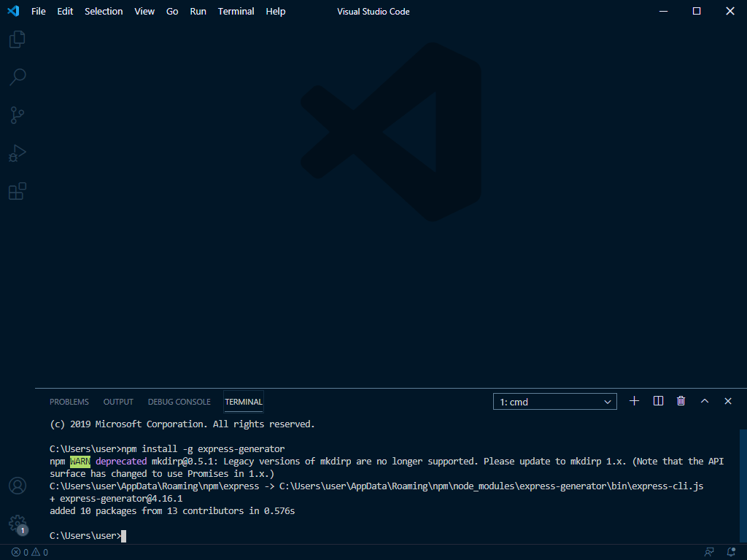Kill terminal with trash icon
The height and width of the screenshot is (560, 747).
coord(681,401)
